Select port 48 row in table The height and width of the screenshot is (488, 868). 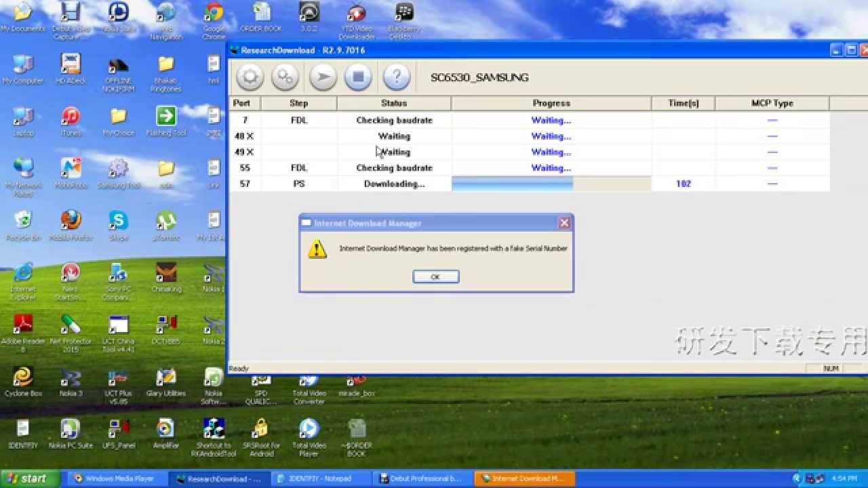coord(529,136)
